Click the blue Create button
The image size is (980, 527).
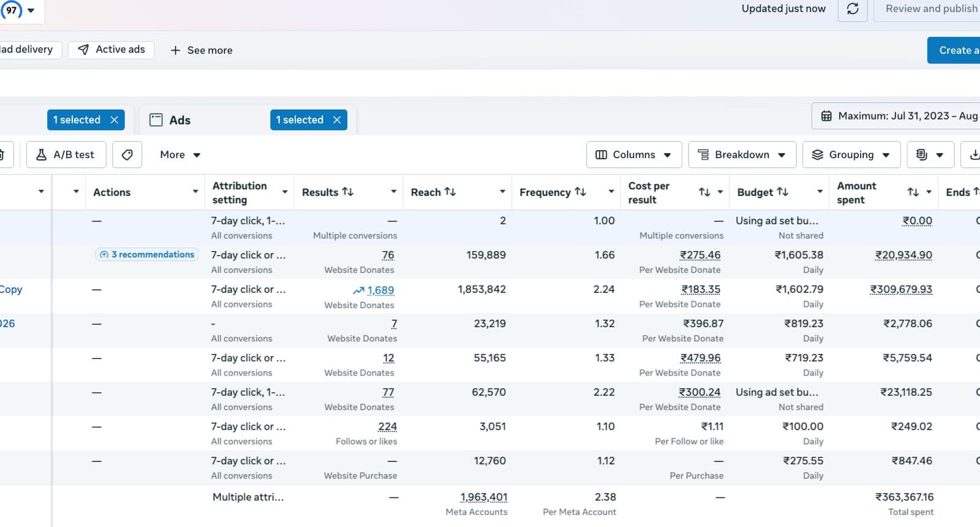pos(954,50)
